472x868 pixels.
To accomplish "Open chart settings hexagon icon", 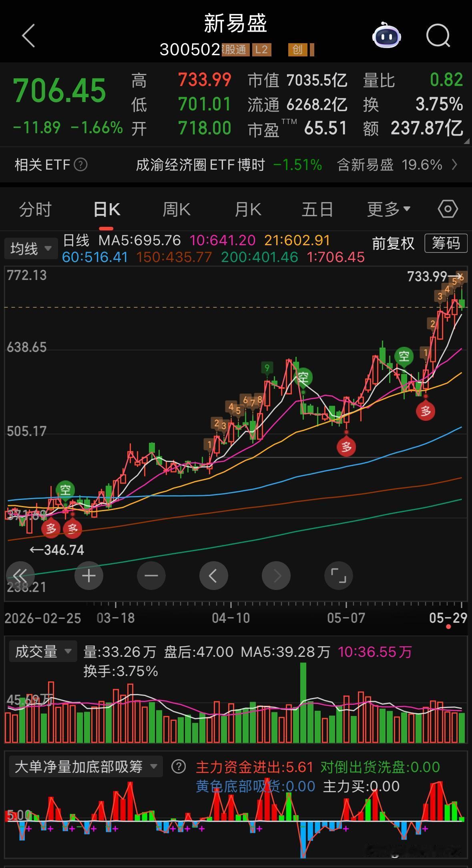I will [448, 209].
